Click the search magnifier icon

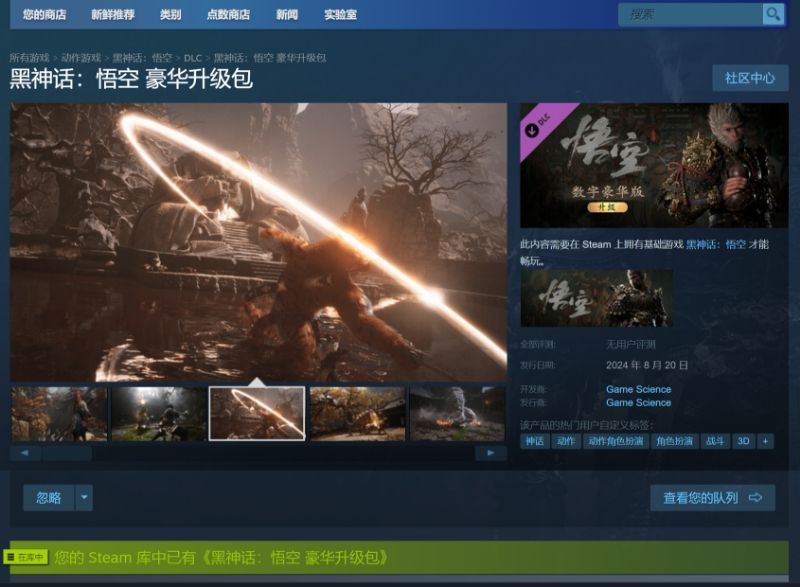pos(773,14)
